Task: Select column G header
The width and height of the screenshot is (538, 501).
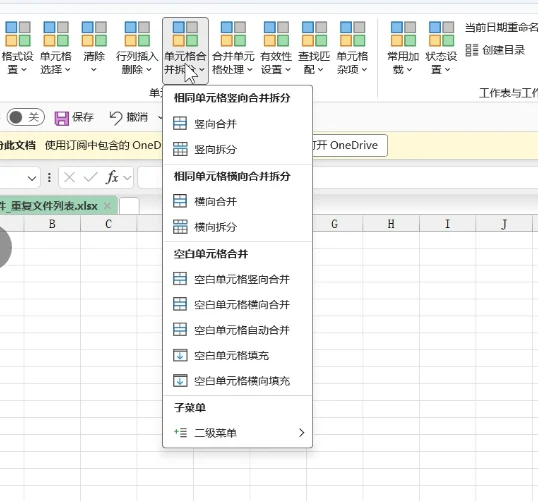Action: coord(335,224)
